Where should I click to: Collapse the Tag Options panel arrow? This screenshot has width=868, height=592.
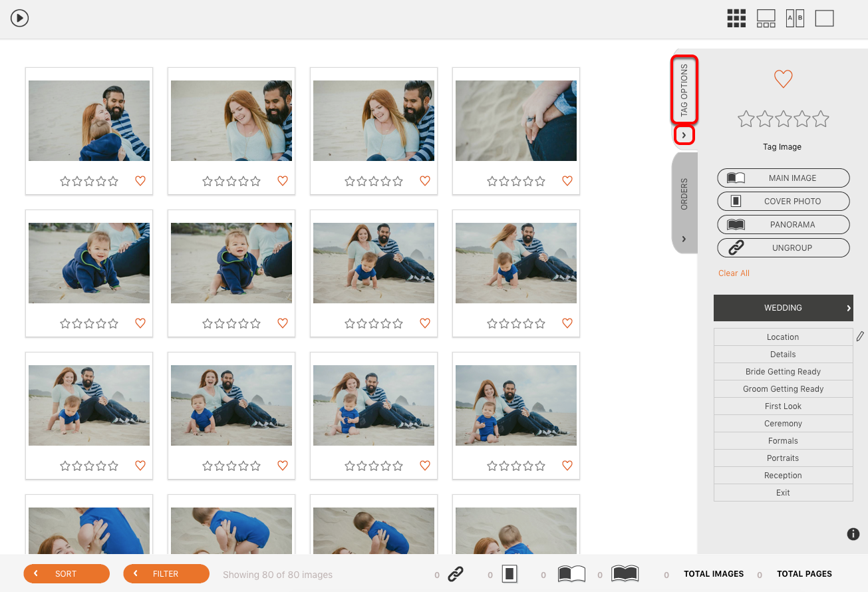click(684, 135)
